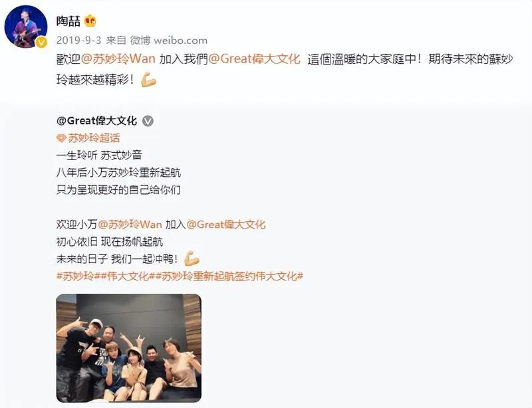Open the reposted author @Great偉大文化 heading
The image size is (532, 408).
[96, 121]
